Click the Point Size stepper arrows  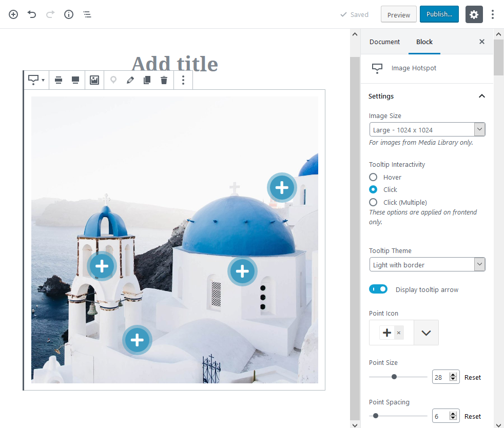coord(453,377)
